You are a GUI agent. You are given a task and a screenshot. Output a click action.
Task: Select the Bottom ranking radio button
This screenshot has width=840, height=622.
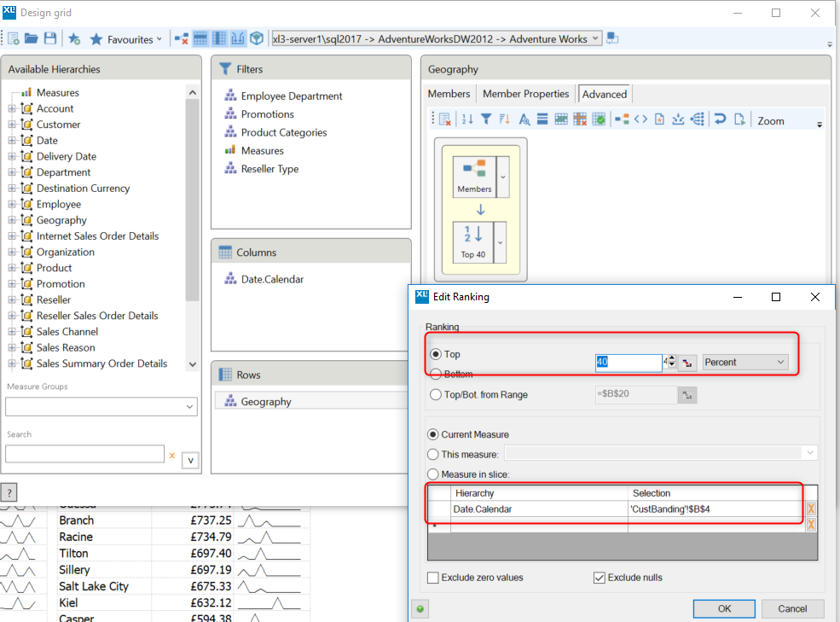435,375
